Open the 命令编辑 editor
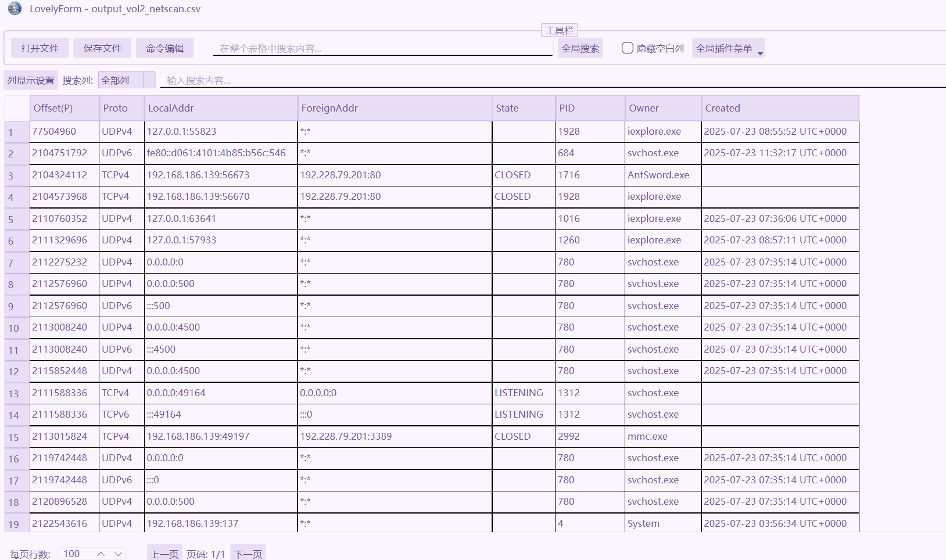The height and width of the screenshot is (560, 946). click(x=165, y=48)
